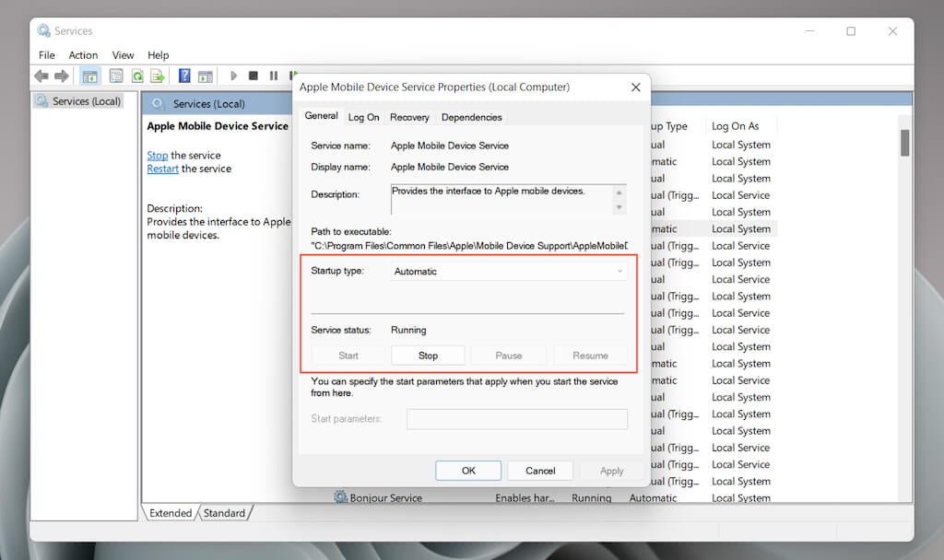Open the Dependencies tab

pos(471,117)
